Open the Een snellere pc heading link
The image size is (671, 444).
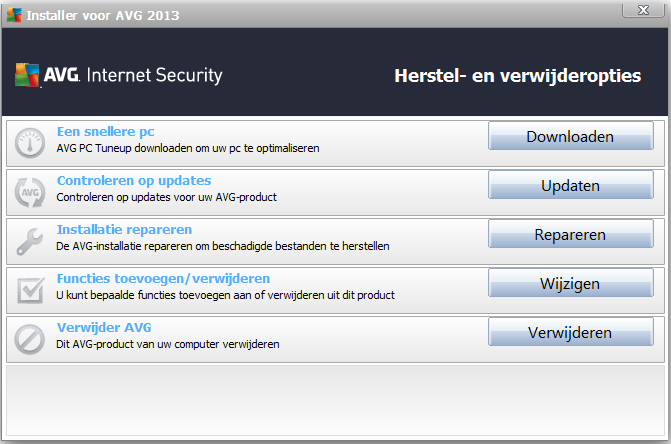(x=106, y=132)
